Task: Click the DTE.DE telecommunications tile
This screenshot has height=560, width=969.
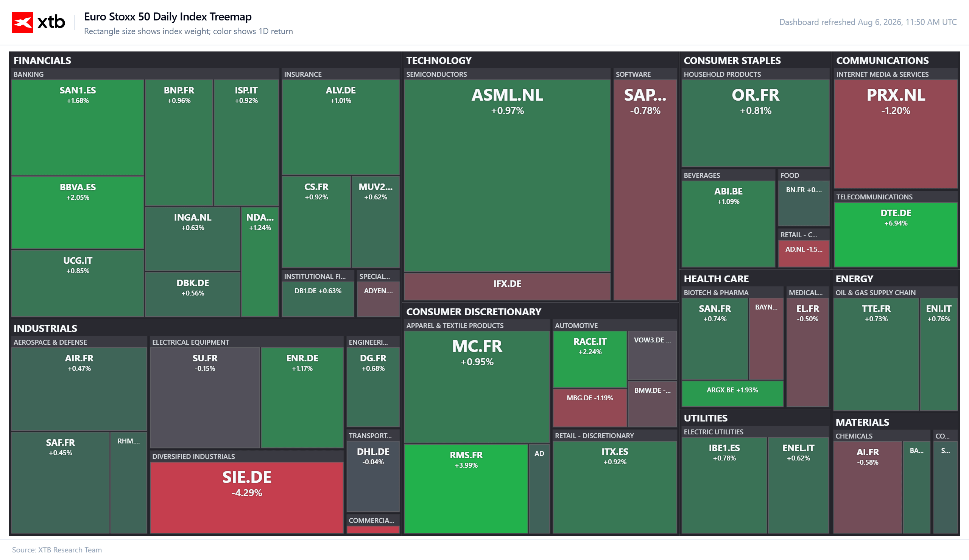Action: [x=896, y=235]
